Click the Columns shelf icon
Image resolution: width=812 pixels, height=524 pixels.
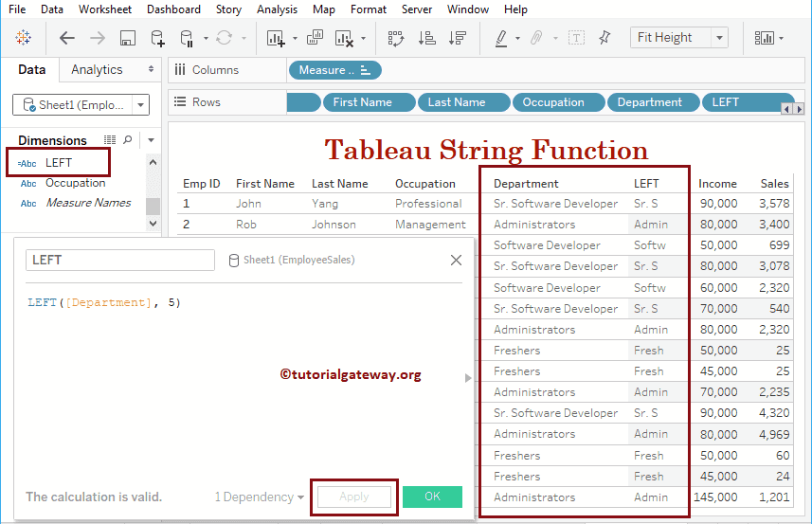180,69
